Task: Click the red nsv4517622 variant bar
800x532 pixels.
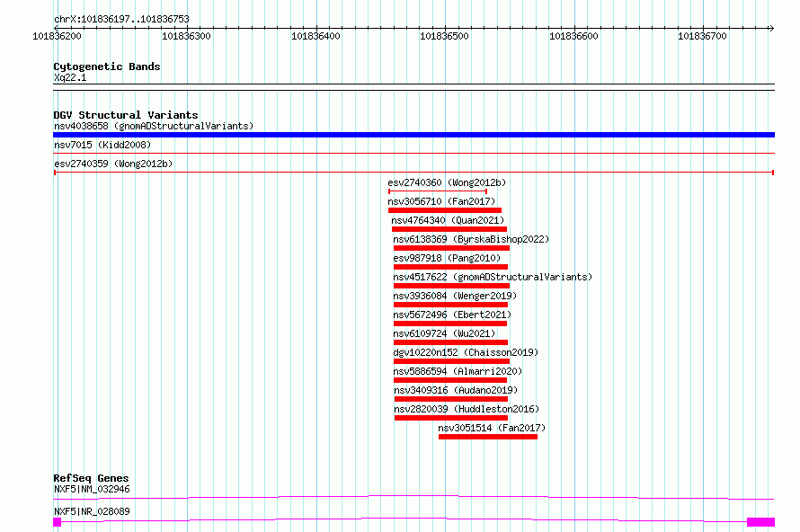Action: point(451,286)
